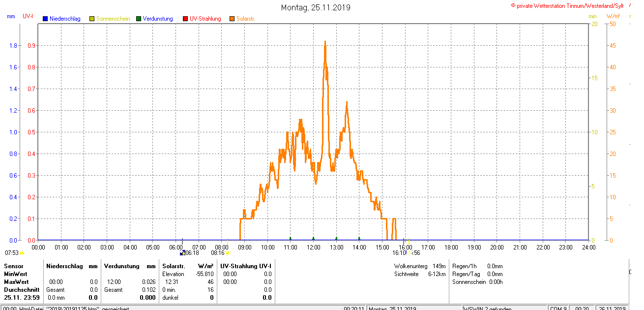This screenshot has height=310, width=644.
Task: Click the Sonnenschein 0:00h reading
Action: coord(477,282)
